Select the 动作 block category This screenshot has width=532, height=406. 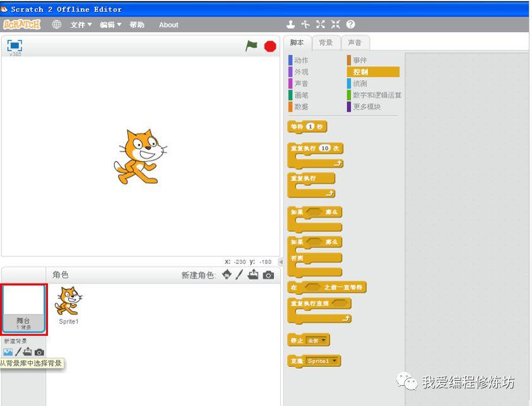click(x=299, y=60)
